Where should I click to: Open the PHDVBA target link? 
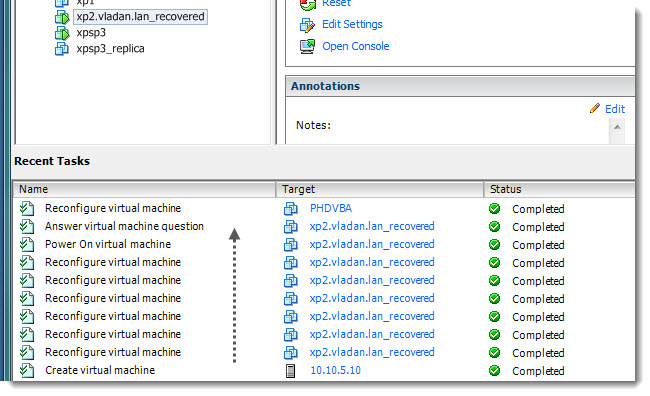tap(331, 208)
